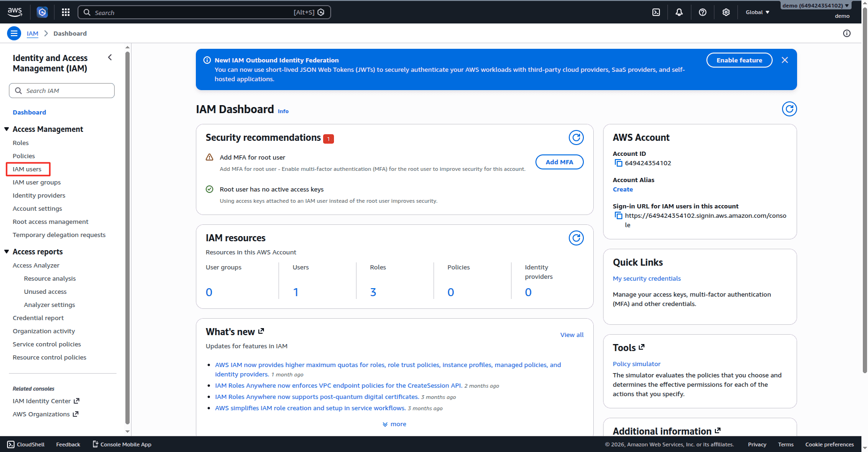The width and height of the screenshot is (868, 452).
Task: Copy the Account ID
Action: 618,163
